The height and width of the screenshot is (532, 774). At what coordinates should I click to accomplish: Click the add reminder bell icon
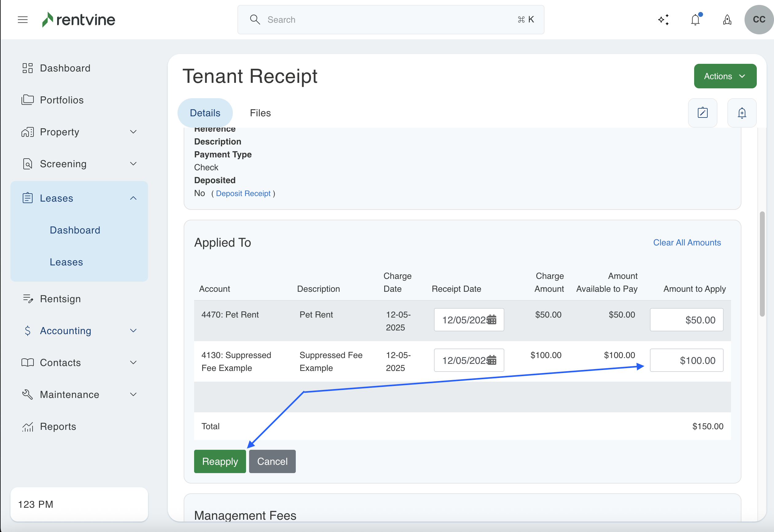[x=742, y=113]
